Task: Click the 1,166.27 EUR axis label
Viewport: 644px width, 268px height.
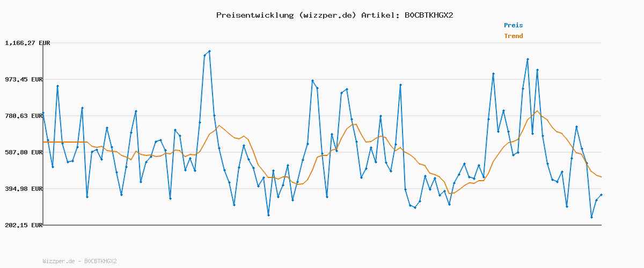Action: click(27, 43)
